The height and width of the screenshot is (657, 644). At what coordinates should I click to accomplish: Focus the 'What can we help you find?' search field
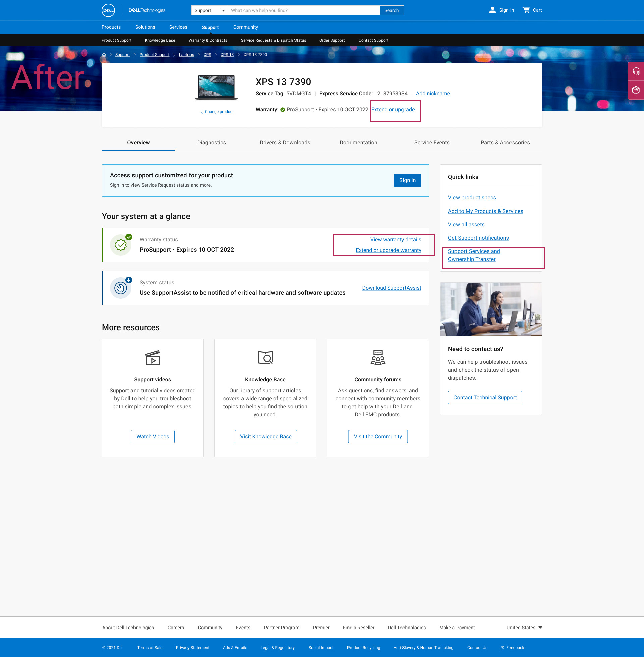click(304, 10)
